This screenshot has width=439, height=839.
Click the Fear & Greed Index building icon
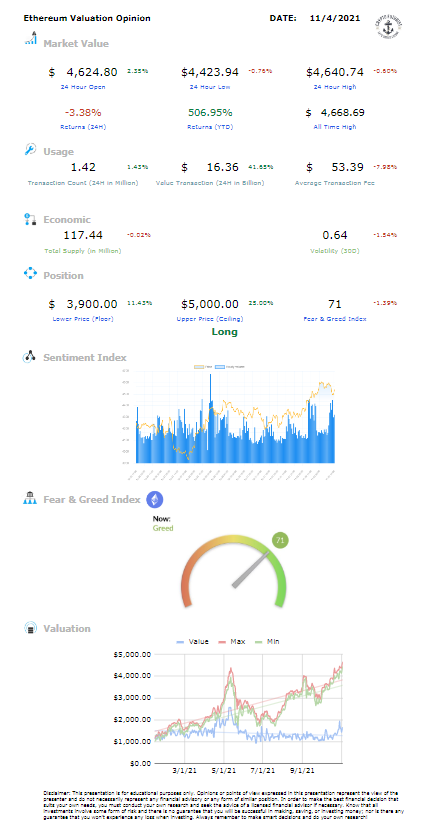coord(29,499)
